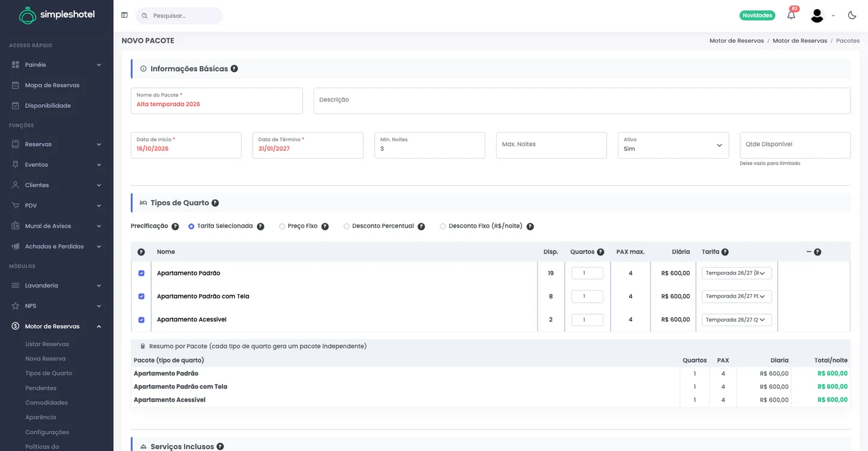Collapse sidebar using panel toggle icon
Screen dimensions: 868x451
[124, 15]
